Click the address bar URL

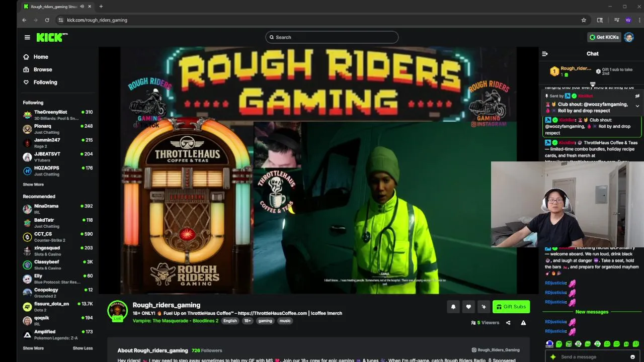tap(97, 20)
